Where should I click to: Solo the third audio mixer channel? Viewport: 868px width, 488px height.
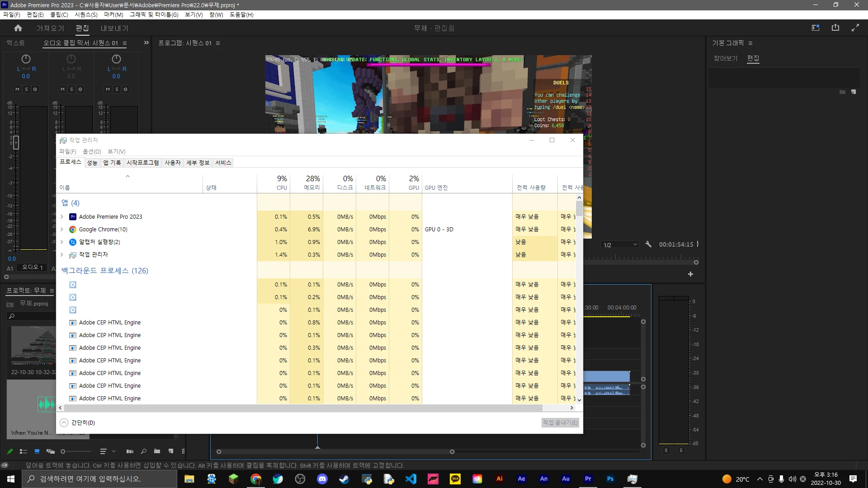coord(117,89)
